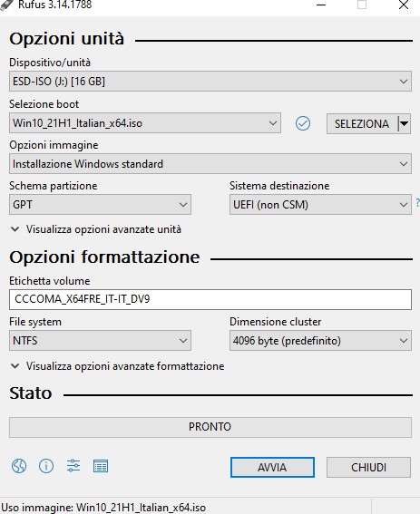Open the Dispositivo/unità device dropdown
The width and height of the screenshot is (420, 514).
pyautogui.click(x=210, y=82)
